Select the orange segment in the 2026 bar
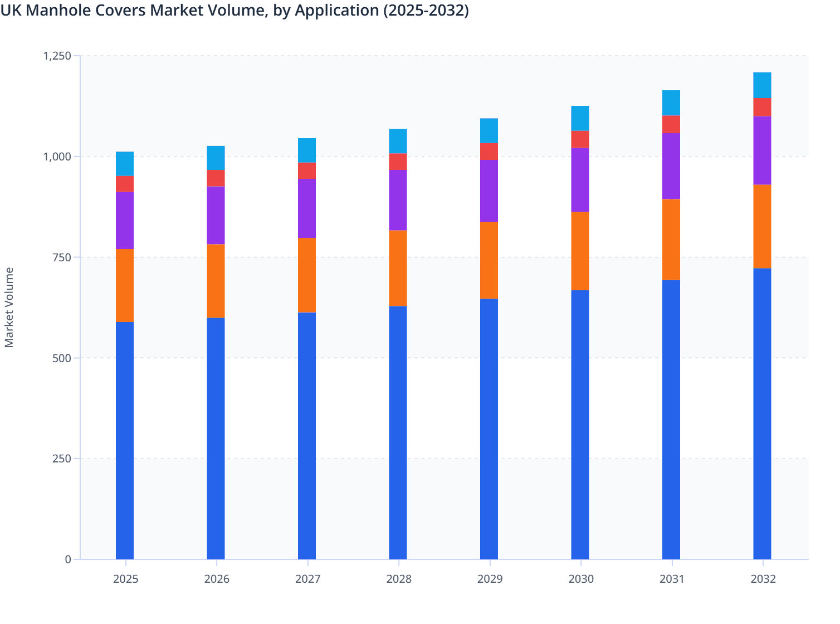840x624 pixels. [216, 281]
